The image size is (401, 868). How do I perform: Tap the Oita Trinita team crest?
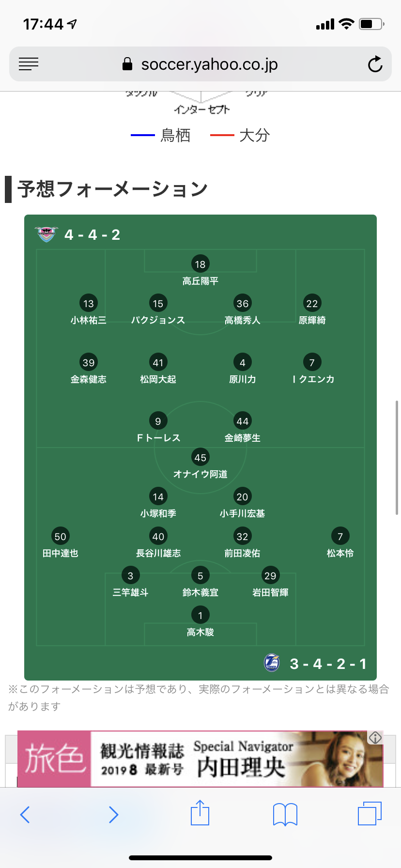tap(272, 663)
